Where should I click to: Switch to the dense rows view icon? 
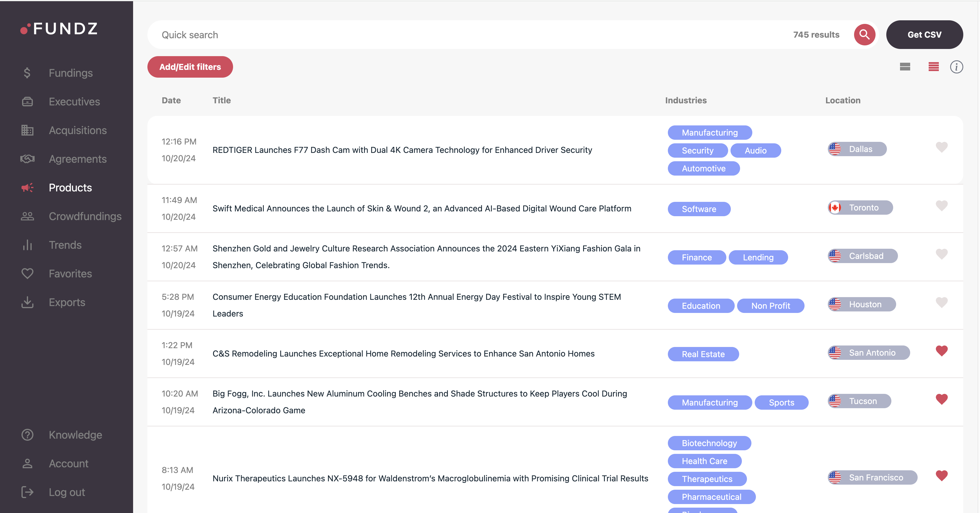point(933,67)
